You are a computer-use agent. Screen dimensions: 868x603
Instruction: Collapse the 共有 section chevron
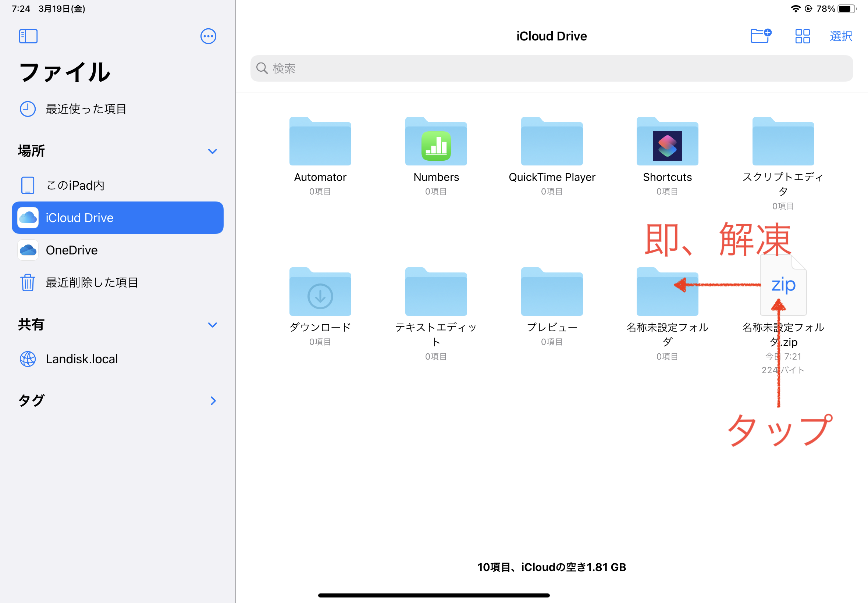(212, 325)
